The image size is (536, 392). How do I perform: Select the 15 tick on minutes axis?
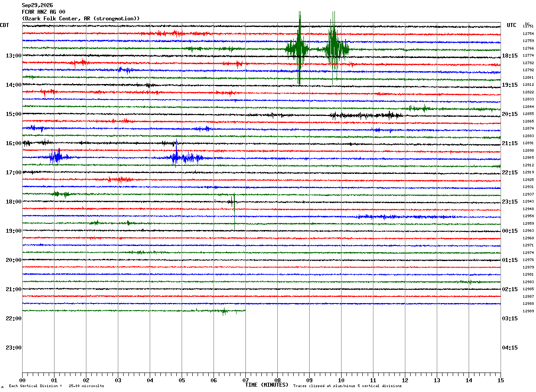(500, 380)
